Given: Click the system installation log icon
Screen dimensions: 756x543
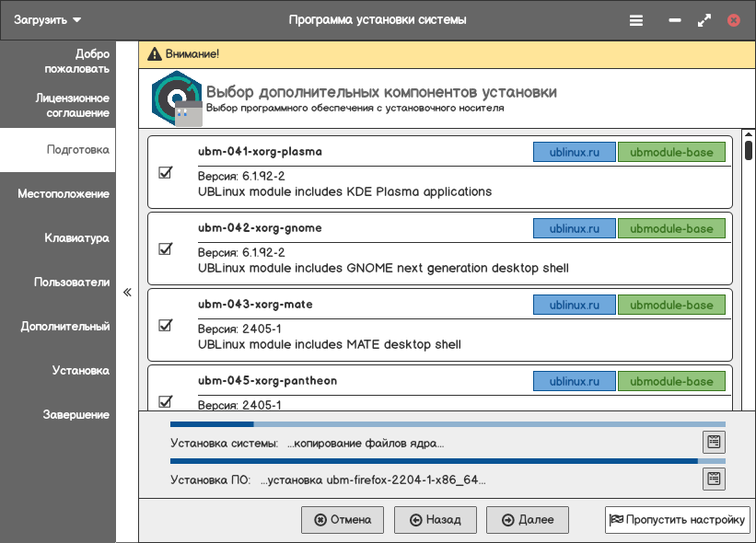Looking at the screenshot, I should (714, 443).
